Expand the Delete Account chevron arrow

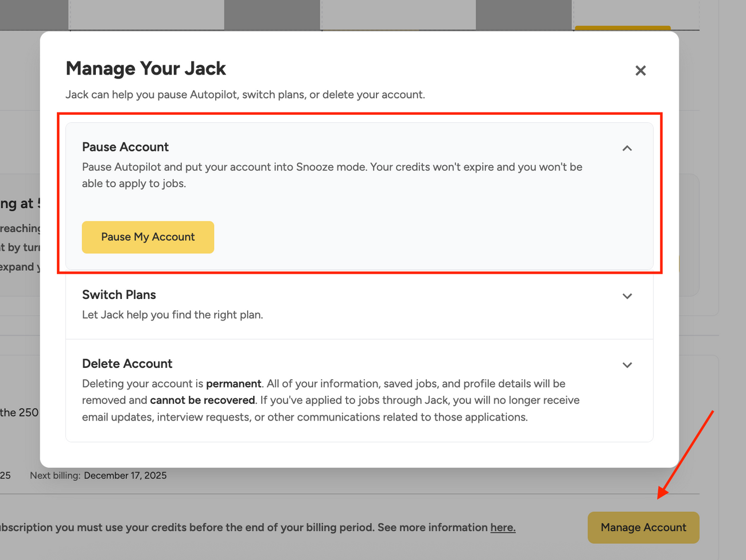pos(627,365)
